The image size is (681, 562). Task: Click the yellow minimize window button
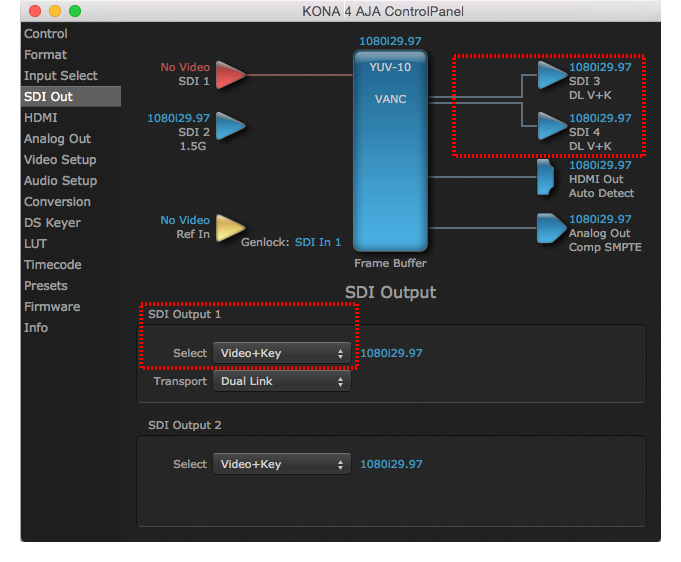55,11
